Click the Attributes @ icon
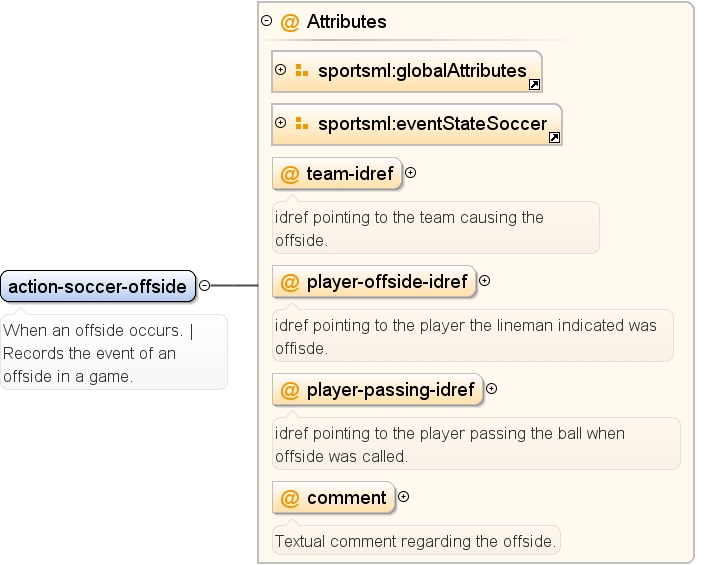The image size is (712, 565). (290, 22)
